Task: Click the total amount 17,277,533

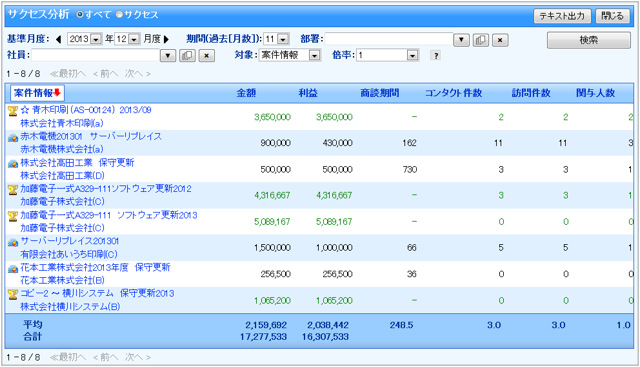Action: [x=263, y=337]
